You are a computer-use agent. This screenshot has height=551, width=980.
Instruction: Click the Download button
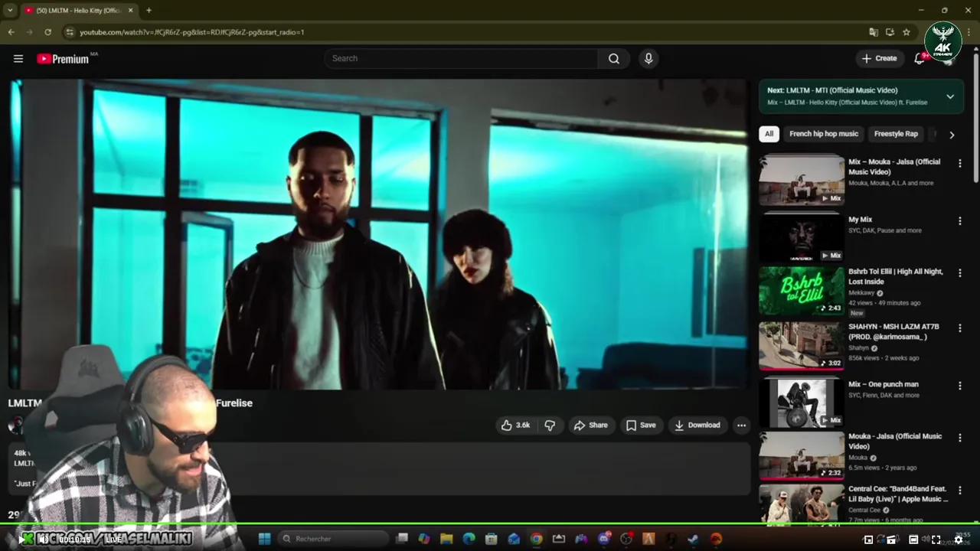[697, 425]
